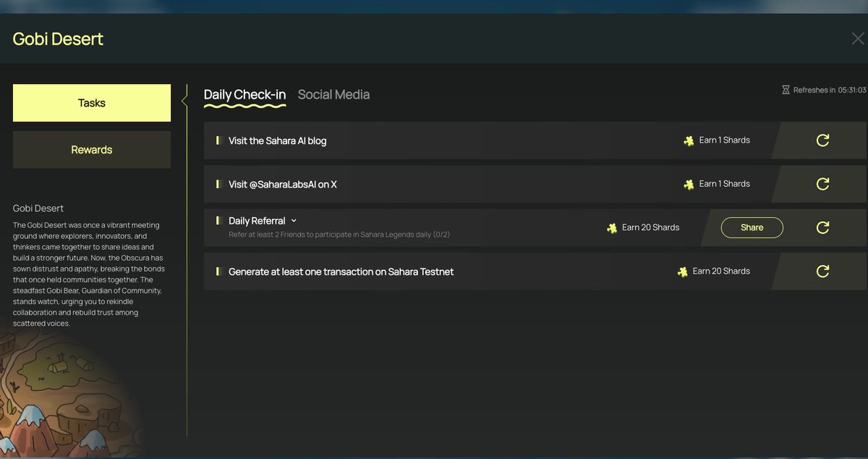Click 'Refer at least 2 Friends' description text

point(339,235)
